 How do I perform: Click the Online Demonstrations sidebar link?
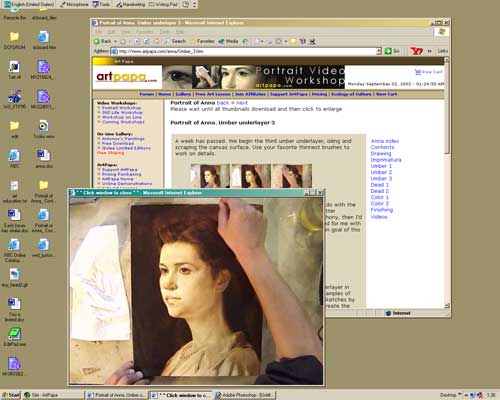(x=127, y=183)
